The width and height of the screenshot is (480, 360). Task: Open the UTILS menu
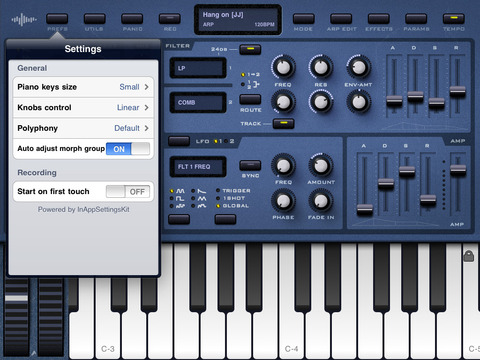(94, 19)
